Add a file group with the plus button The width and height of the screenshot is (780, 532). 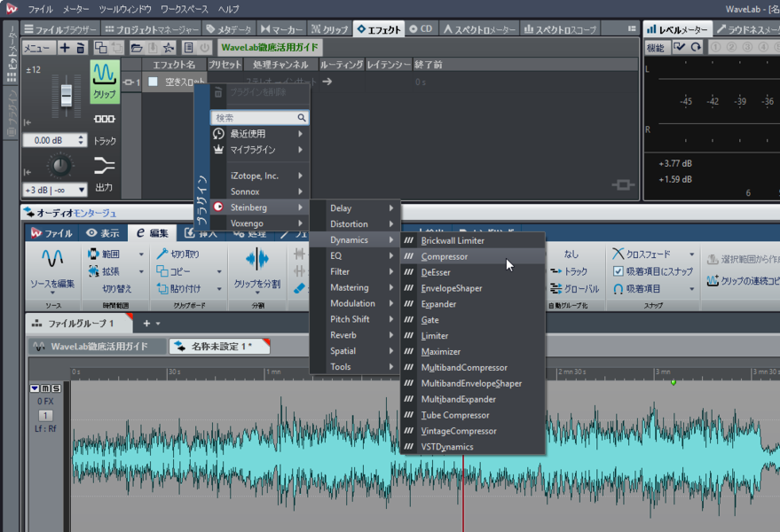tap(146, 324)
